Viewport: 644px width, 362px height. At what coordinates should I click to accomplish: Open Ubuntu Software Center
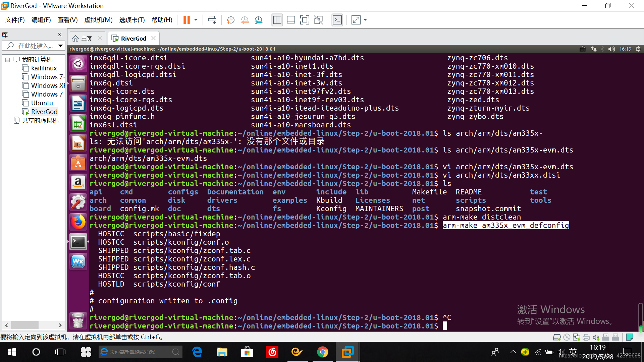[x=78, y=163]
